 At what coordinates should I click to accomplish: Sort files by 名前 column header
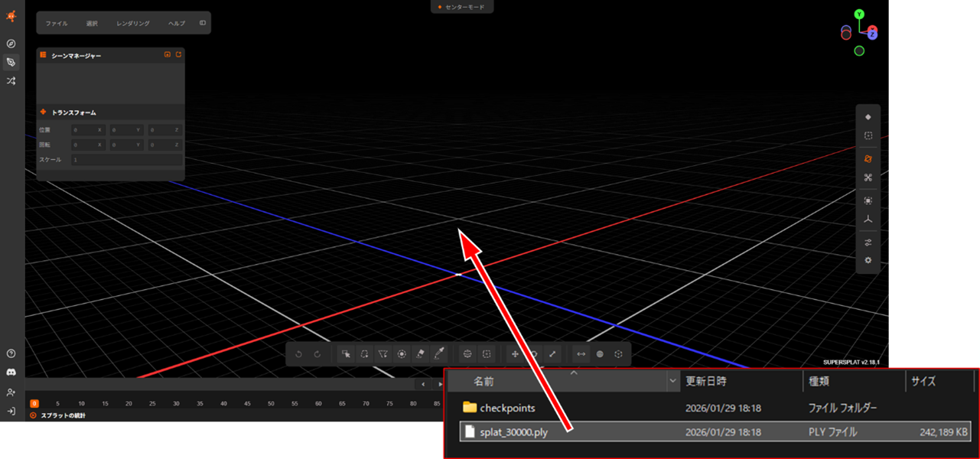(483, 381)
